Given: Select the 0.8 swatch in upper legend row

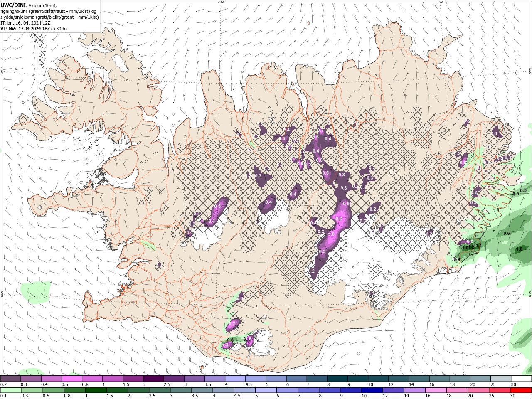Looking at the screenshot, I should 92,379.
